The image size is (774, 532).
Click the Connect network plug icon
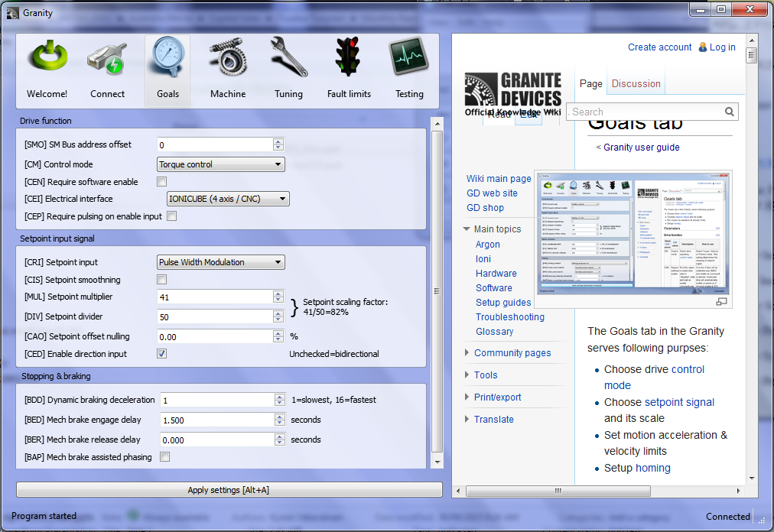pyautogui.click(x=107, y=59)
